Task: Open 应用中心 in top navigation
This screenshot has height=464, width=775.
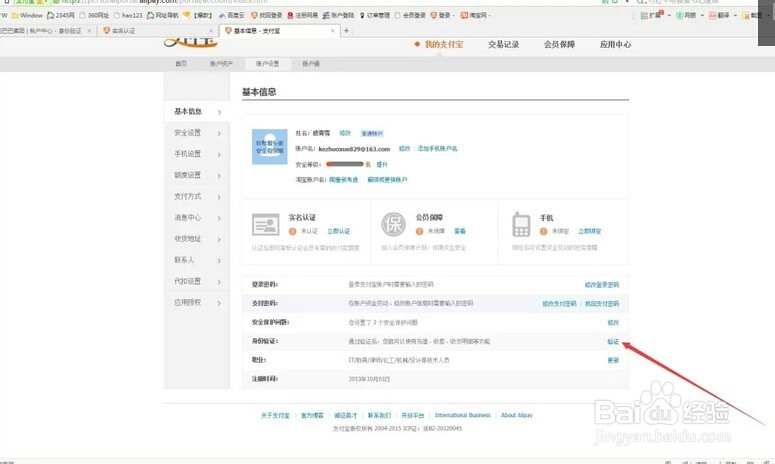Action: pos(615,44)
